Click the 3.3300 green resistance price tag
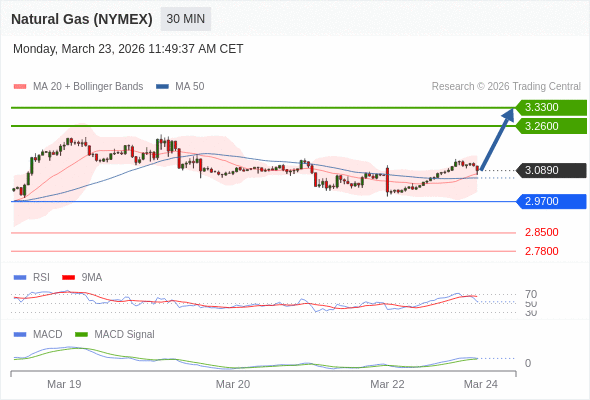590x400 pixels. [x=551, y=107]
